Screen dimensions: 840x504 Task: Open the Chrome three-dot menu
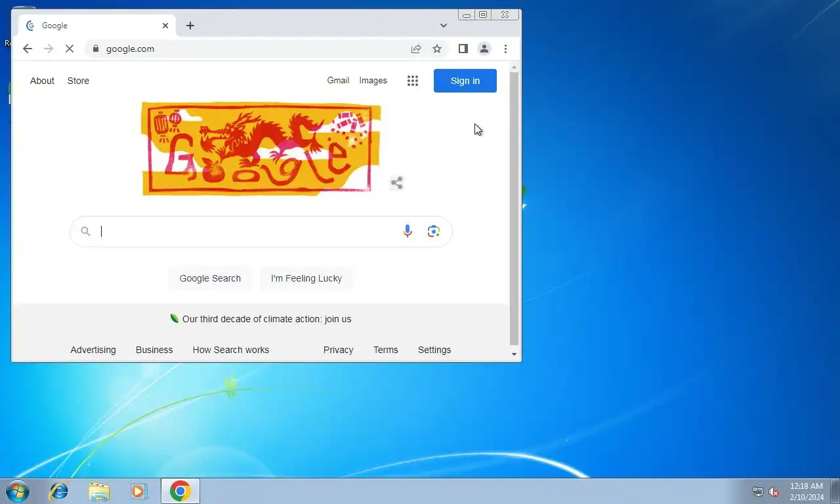tap(505, 49)
